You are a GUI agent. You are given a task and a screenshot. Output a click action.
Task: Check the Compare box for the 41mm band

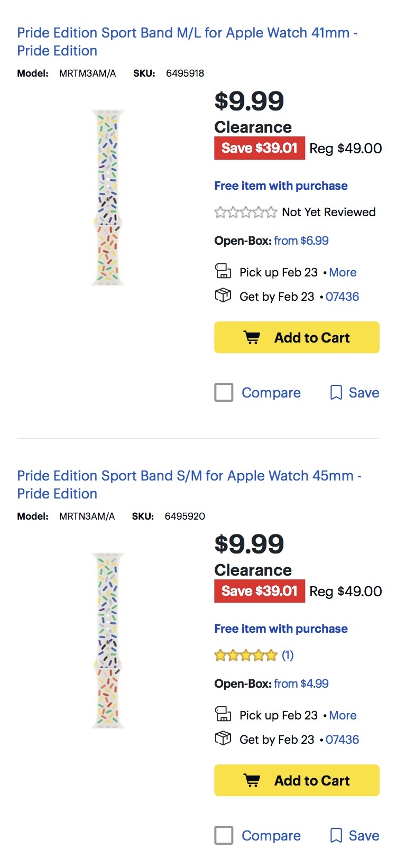click(x=224, y=393)
